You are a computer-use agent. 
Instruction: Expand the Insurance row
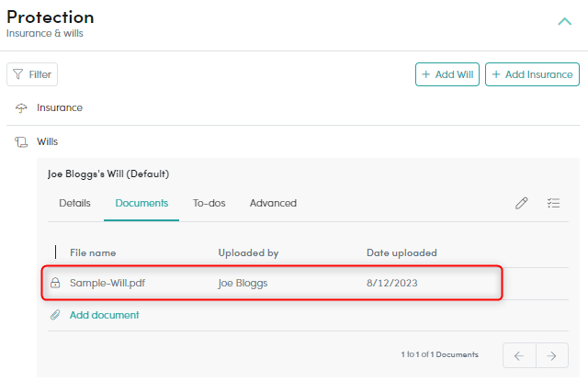coord(293,108)
